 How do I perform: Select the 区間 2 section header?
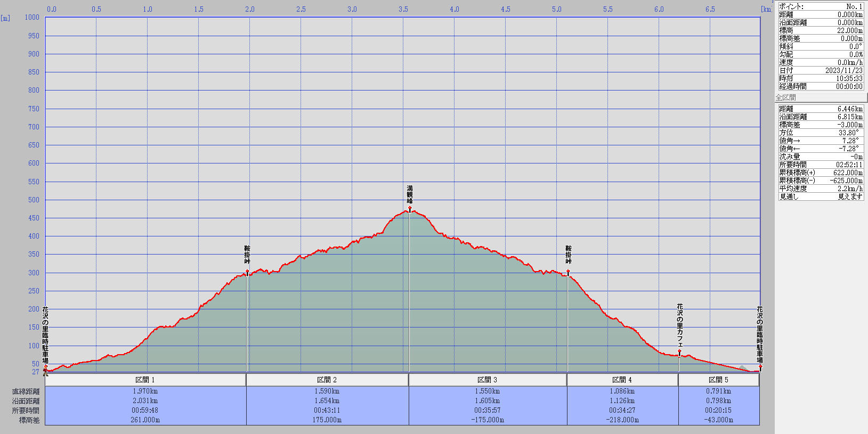tap(327, 380)
